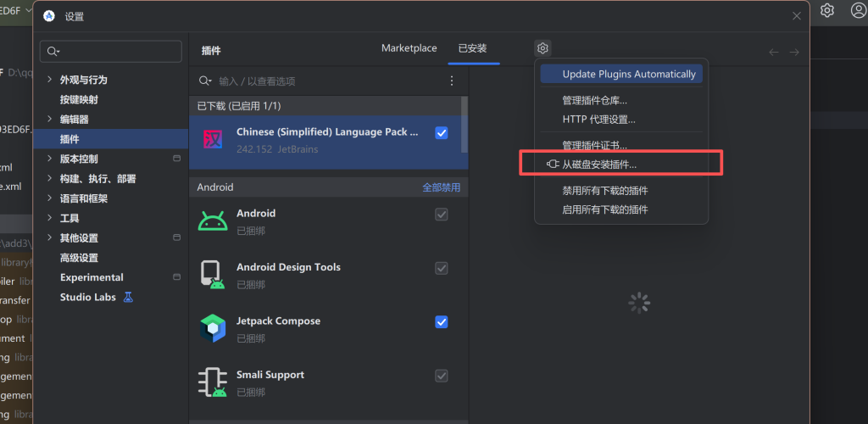This screenshot has height=424, width=868.
Task: Click the project-level marker beside 其他设置
Action: click(x=176, y=238)
